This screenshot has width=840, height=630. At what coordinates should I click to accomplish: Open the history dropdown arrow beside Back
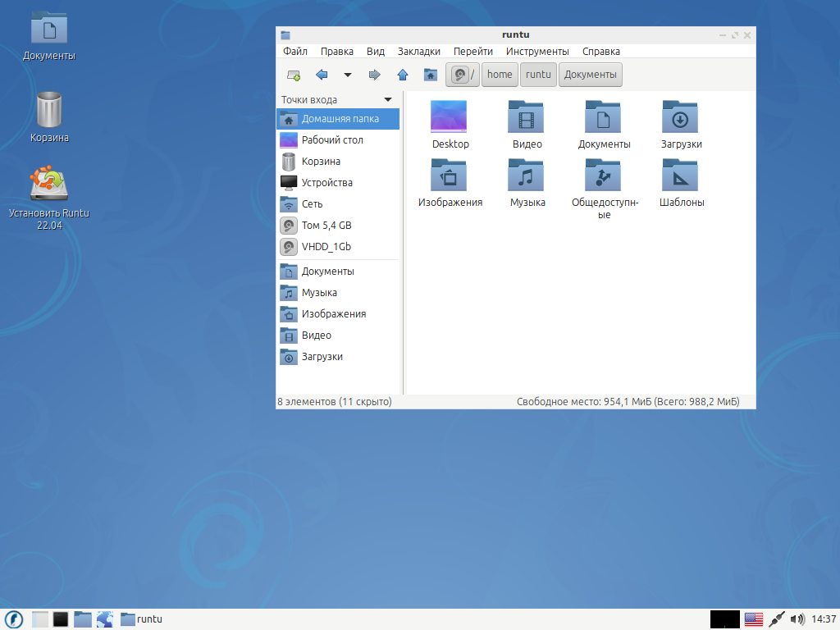(x=347, y=75)
